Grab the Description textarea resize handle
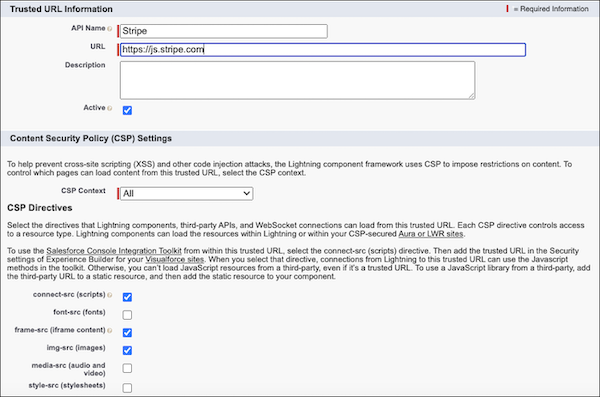This screenshot has width=600, height=397. point(472,96)
